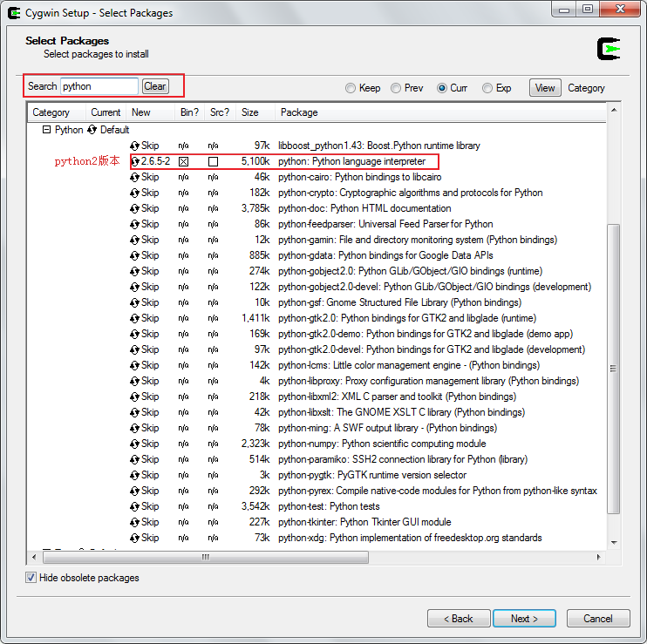Click the Cygwin title bar icon
This screenshot has width=647, height=644.
pyautogui.click(x=14, y=13)
